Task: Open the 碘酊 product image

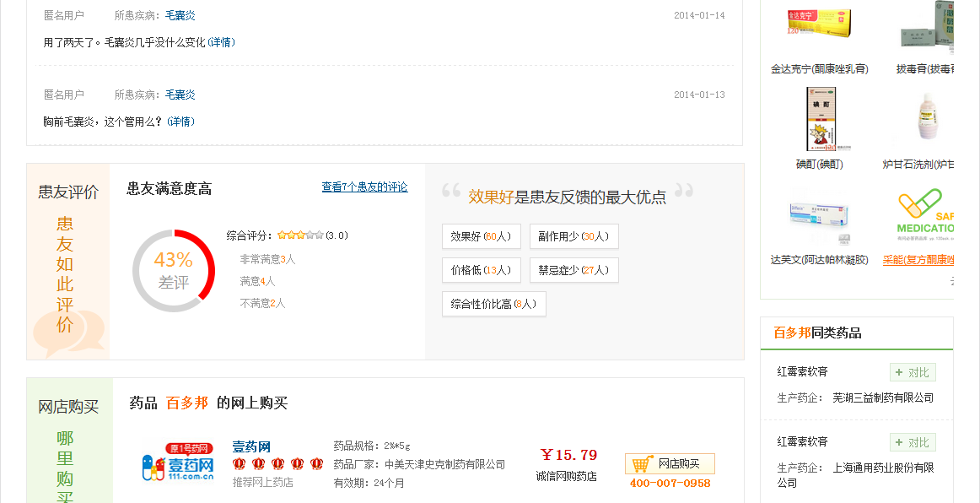Action: click(x=820, y=119)
